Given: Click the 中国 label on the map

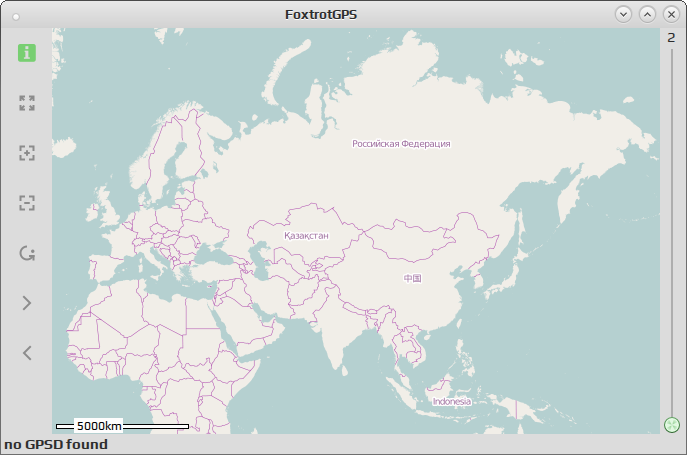Looking at the screenshot, I should [412, 278].
